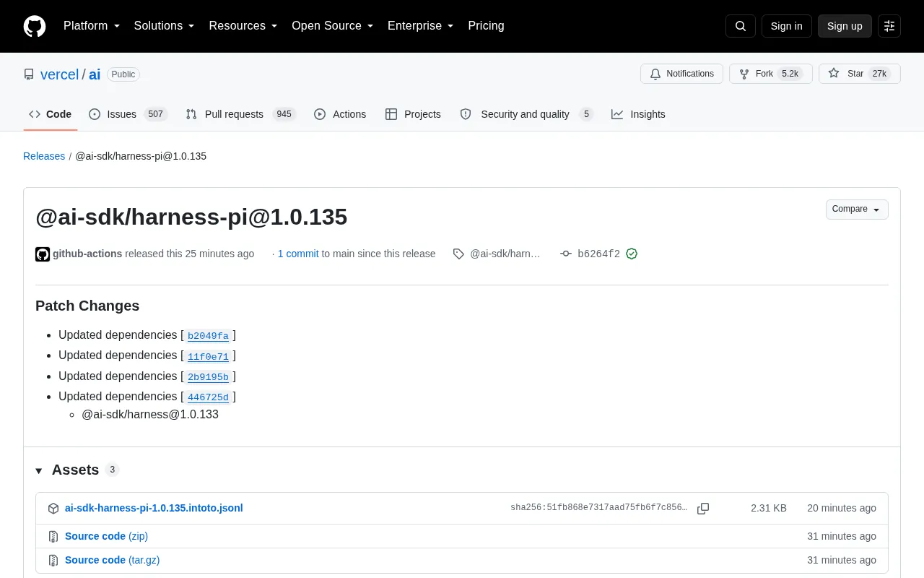924x578 pixels.
Task: Open the vercel owner link
Action: (x=59, y=74)
